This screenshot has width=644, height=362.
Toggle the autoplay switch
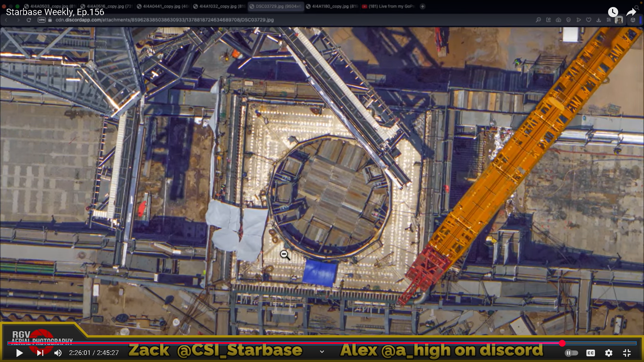point(571,353)
